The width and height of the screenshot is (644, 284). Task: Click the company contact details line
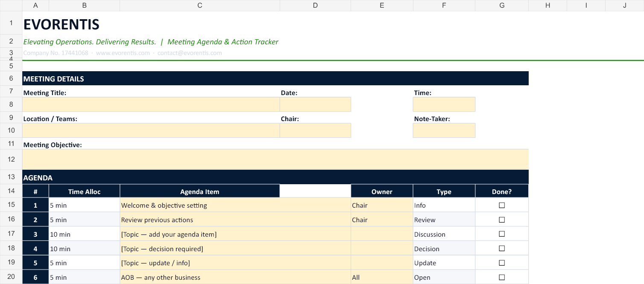123,53
